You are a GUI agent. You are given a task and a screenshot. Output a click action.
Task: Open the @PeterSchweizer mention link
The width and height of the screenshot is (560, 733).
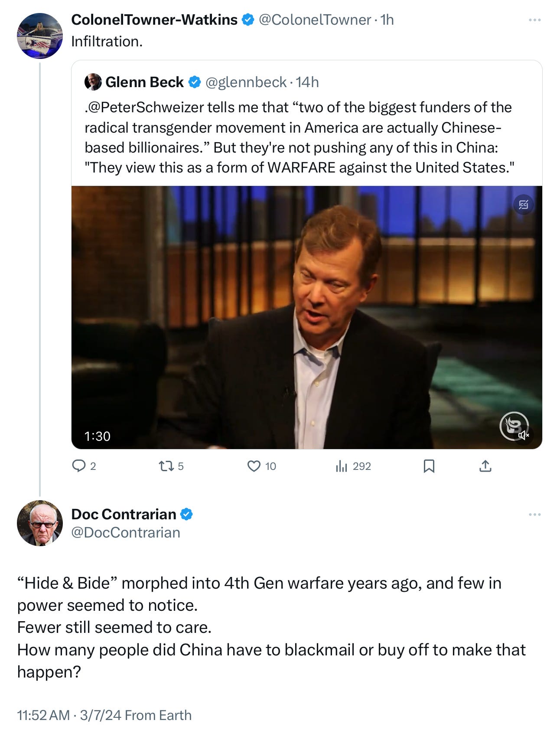click(142, 107)
